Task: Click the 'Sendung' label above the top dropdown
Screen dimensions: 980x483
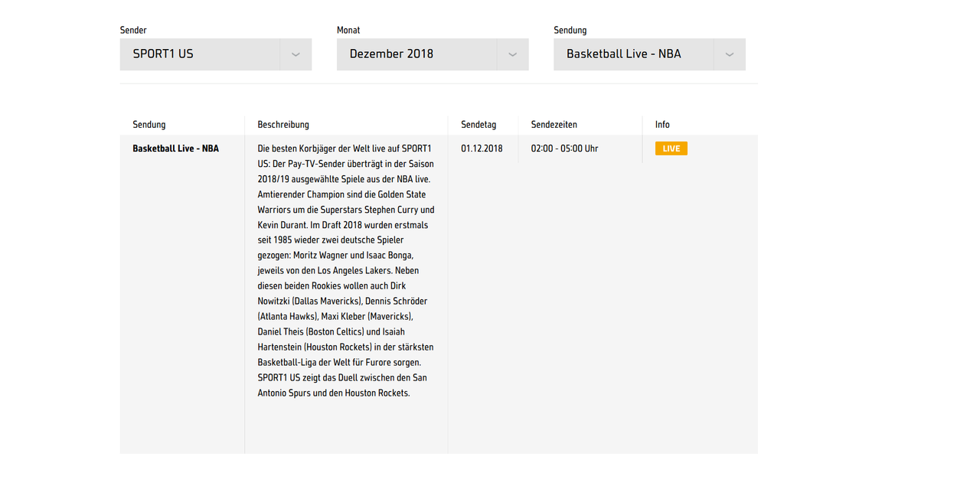Action: [x=570, y=31]
